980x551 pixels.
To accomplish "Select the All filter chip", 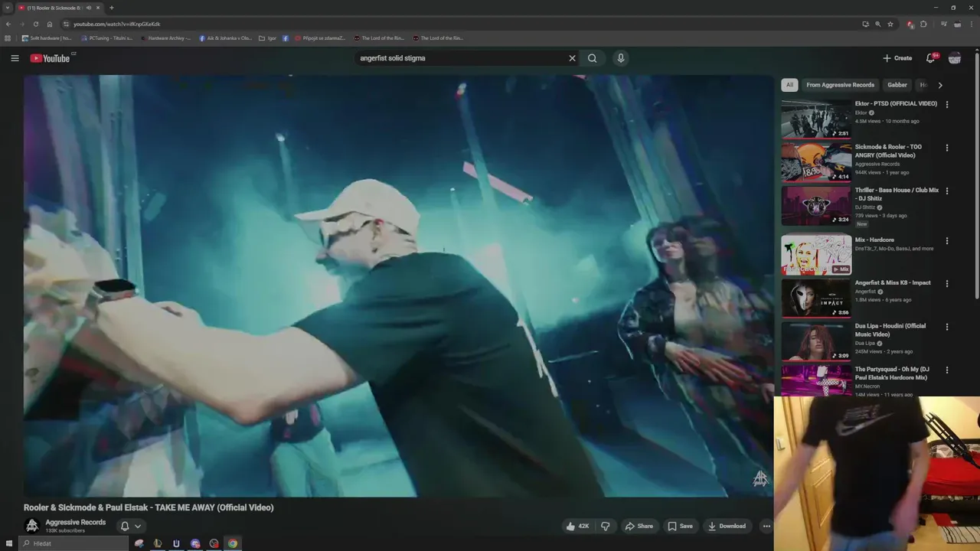I will pyautogui.click(x=789, y=85).
